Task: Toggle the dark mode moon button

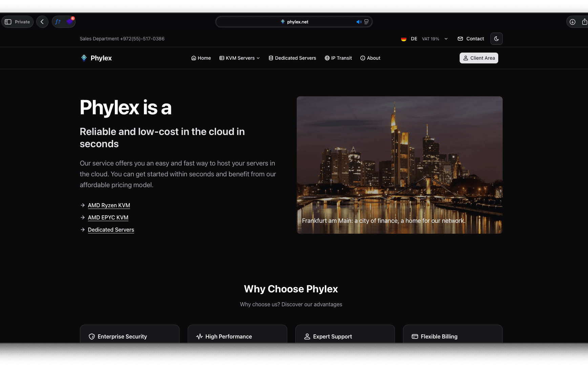Action: 496,39
